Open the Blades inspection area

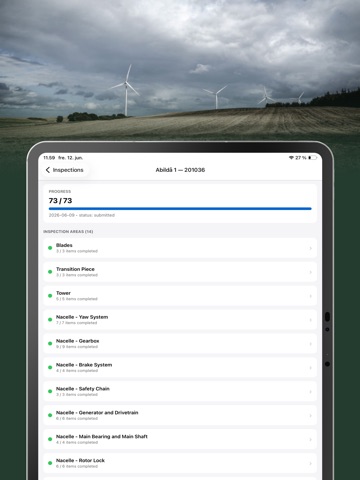[180, 248]
